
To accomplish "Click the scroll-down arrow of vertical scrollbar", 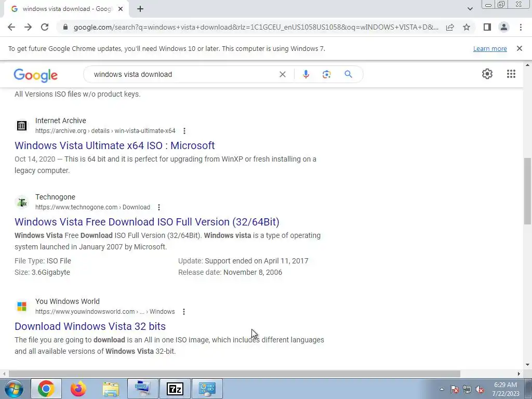I will (527, 365).
